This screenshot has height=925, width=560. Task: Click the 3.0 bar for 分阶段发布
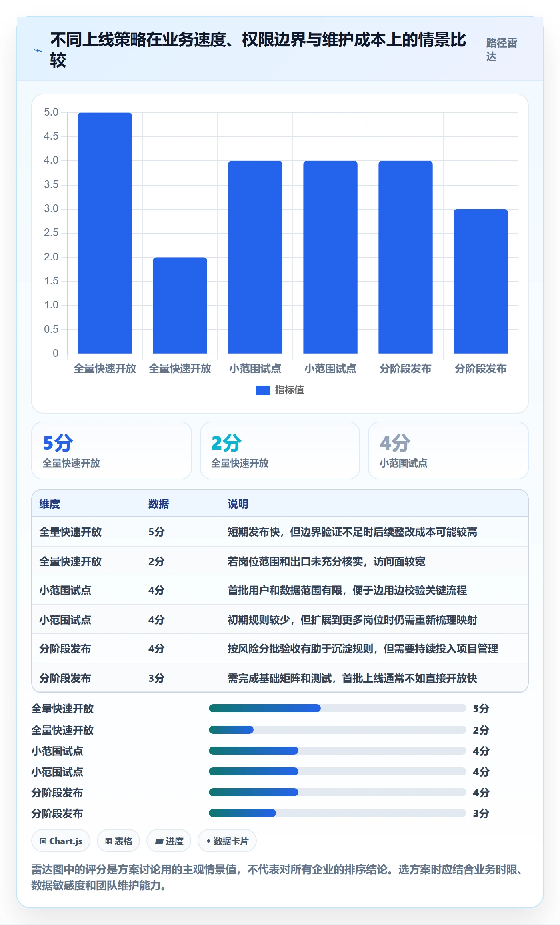click(481, 282)
